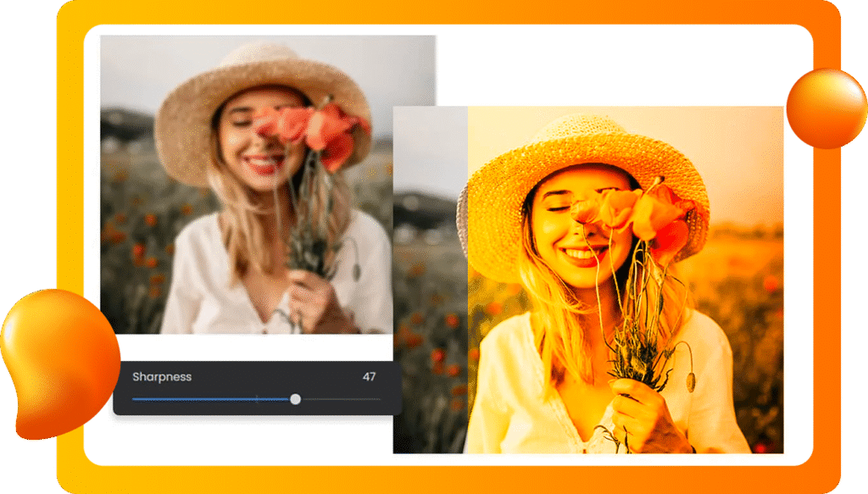Click the Sharpness slider handle
Image resolution: width=868 pixels, height=494 pixels.
pyautogui.click(x=295, y=399)
